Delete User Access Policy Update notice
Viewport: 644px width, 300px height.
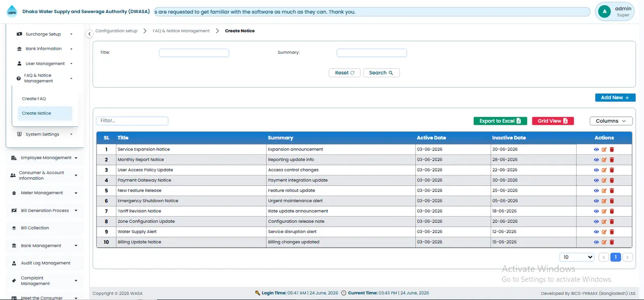[612, 170]
